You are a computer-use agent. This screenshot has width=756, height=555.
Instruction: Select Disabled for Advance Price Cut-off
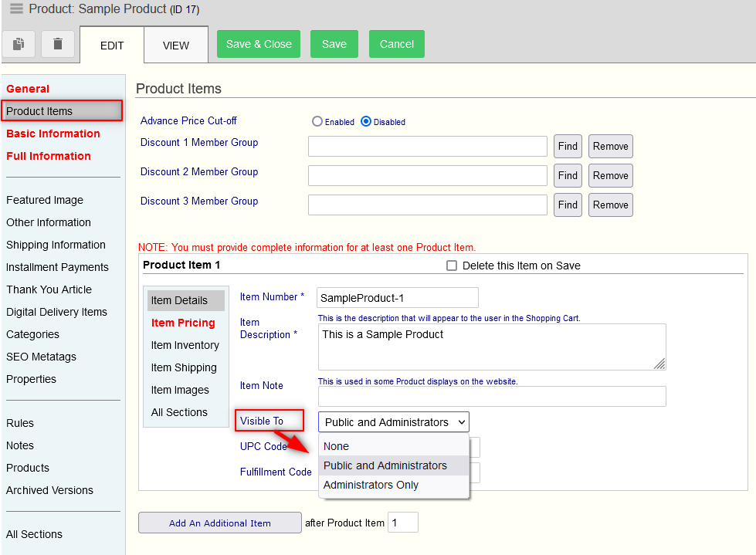(366, 121)
